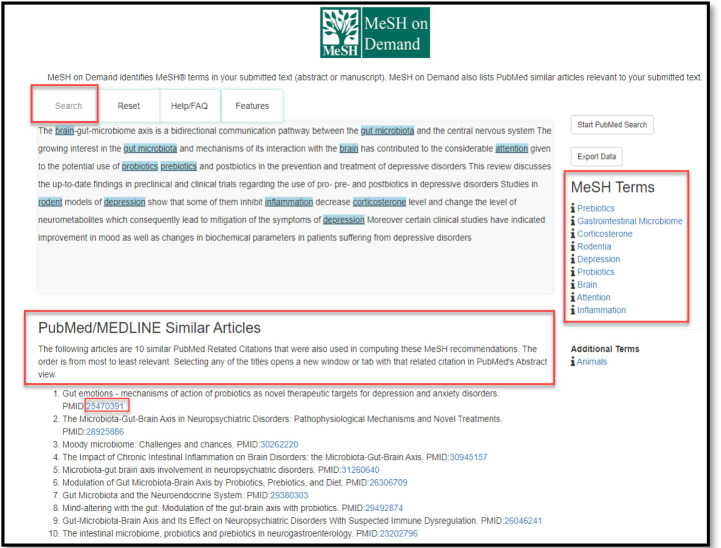This screenshot has height=548, width=721.
Task: Click the info icon beside Prebiotics
Action: click(573, 208)
